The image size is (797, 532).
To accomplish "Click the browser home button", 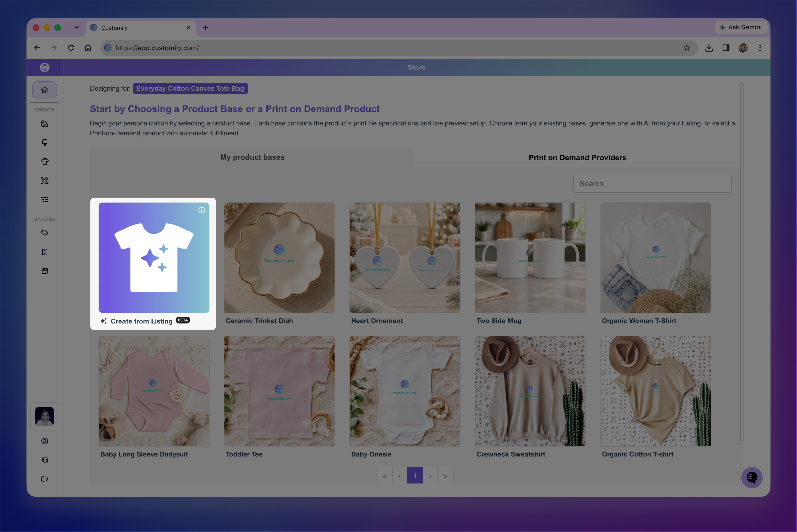I will pos(88,48).
